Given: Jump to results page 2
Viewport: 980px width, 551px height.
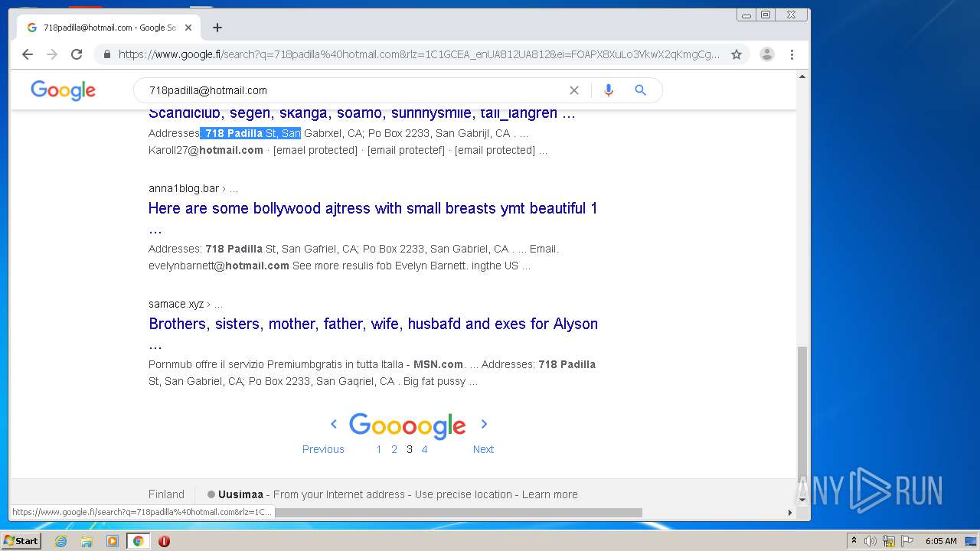Looking at the screenshot, I should click(394, 449).
